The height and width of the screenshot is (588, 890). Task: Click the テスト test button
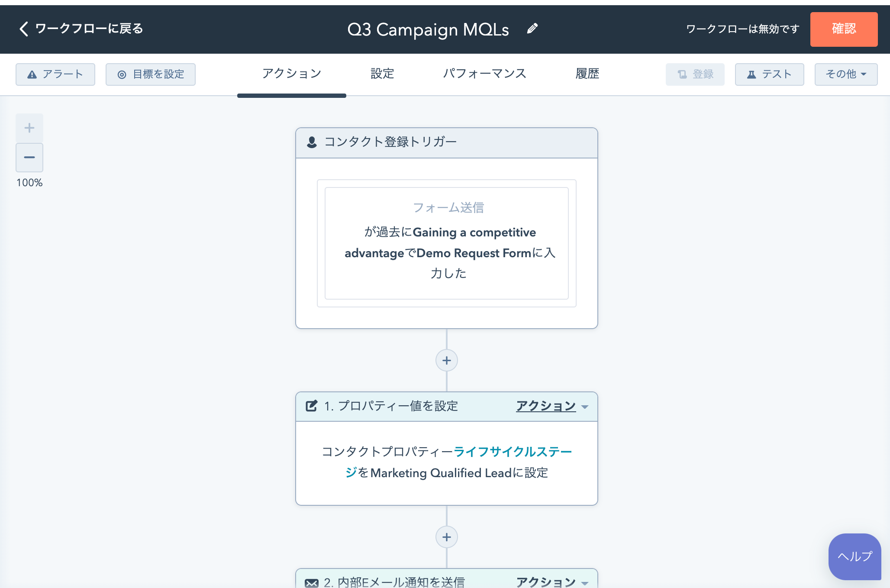pos(769,74)
